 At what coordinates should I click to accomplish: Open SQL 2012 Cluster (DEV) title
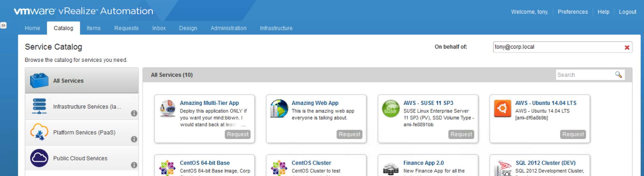click(x=546, y=163)
